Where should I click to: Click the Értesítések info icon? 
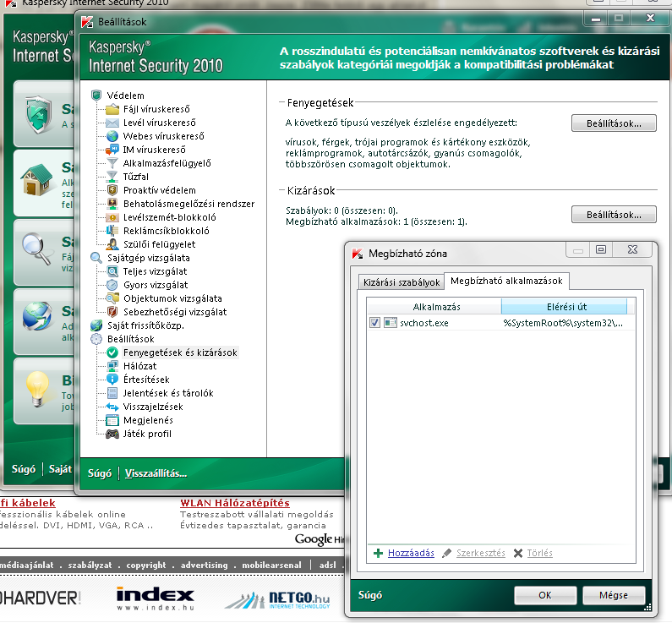click(x=112, y=380)
